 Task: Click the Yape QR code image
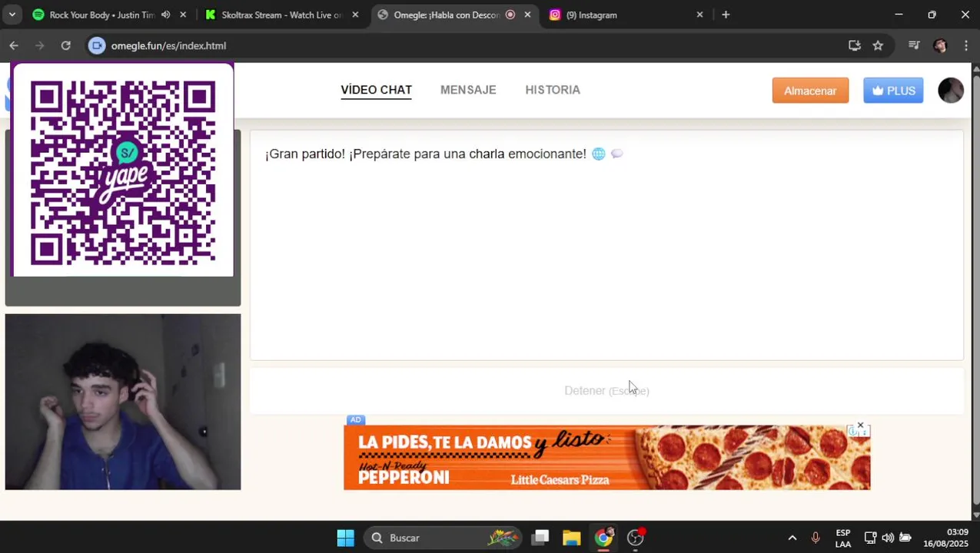pos(123,170)
